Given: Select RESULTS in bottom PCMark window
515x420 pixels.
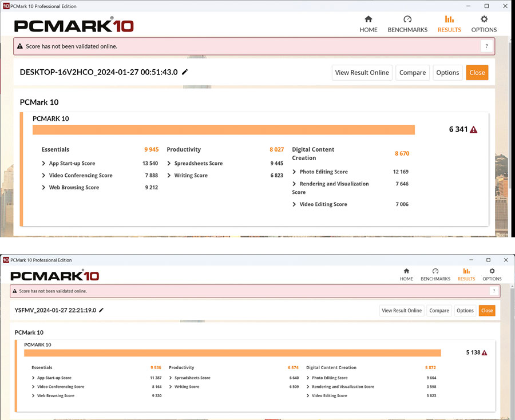Looking at the screenshot, I should (466, 275).
